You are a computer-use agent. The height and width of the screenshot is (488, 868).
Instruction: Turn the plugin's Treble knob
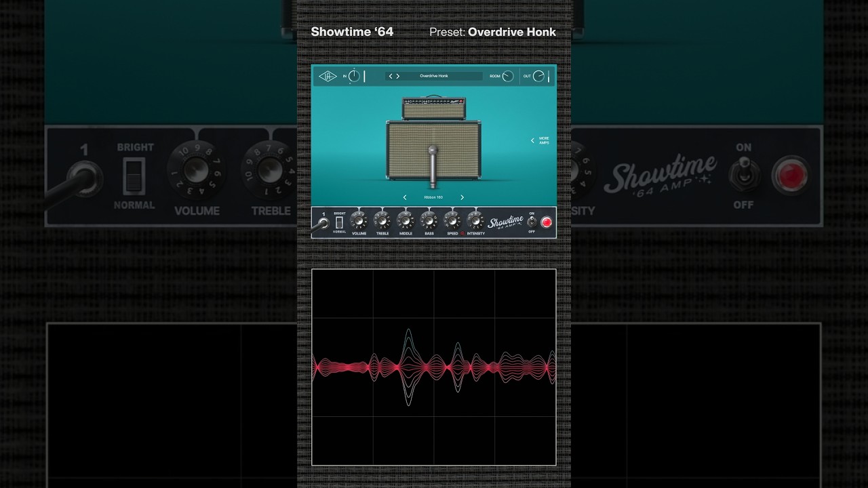(382, 220)
